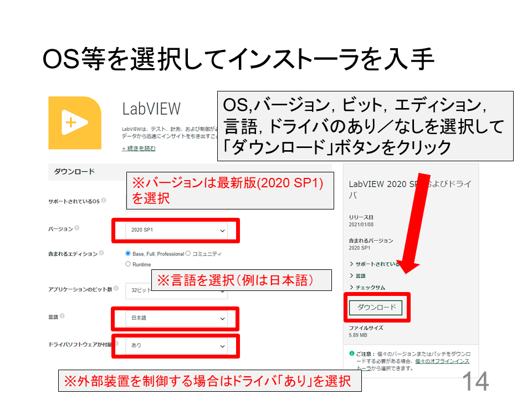Screen dimensions: 532x399
Task: Click the release date 2021/01/08 text
Action: (361, 224)
